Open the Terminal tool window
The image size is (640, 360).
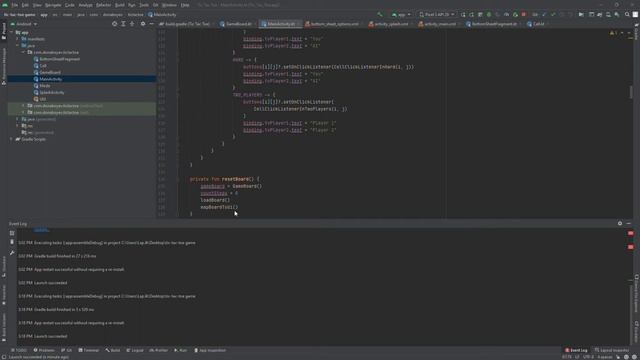pyautogui.click(x=89, y=350)
